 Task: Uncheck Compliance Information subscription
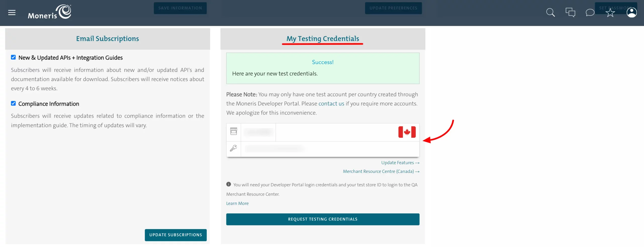[x=13, y=104]
